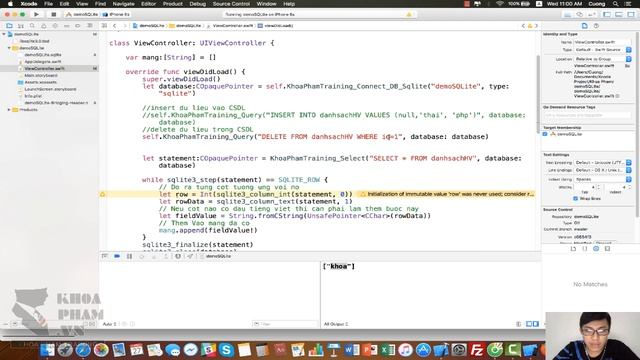The width and height of the screenshot is (640, 360).
Task: Select AppDelegate.swift in navigator
Action: (x=42, y=62)
